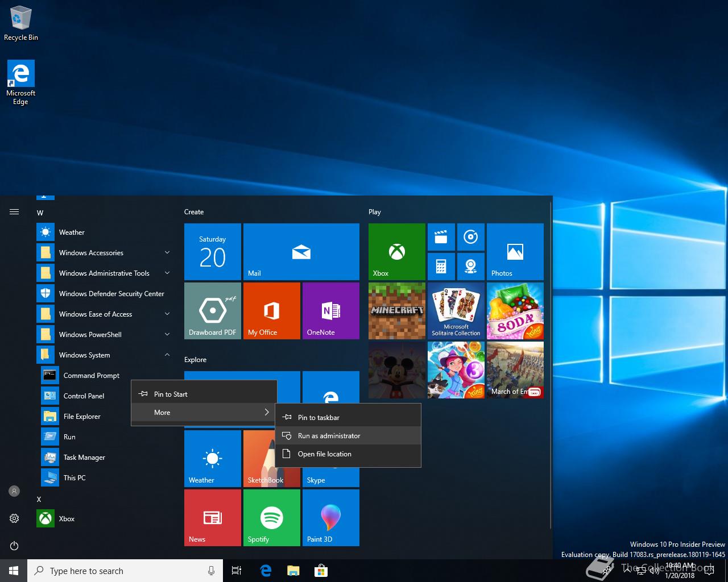Open Candy Crush Soda tile
The height and width of the screenshot is (582, 728).
point(515,311)
